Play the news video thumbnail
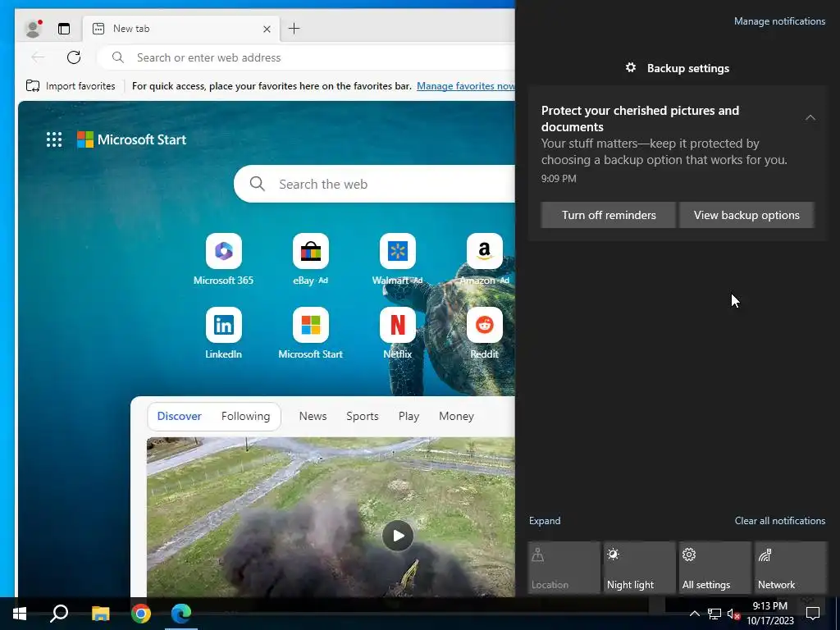 (398, 536)
